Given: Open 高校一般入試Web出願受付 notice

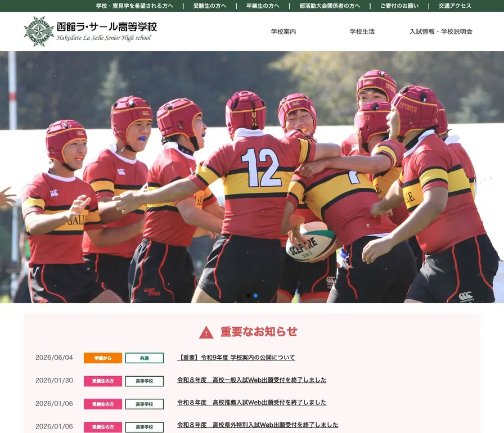Looking at the screenshot, I should tap(251, 380).
